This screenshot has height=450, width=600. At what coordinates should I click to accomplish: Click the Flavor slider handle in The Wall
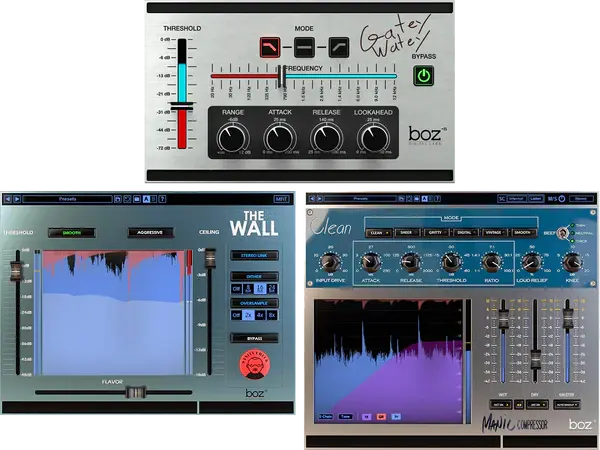135,392
